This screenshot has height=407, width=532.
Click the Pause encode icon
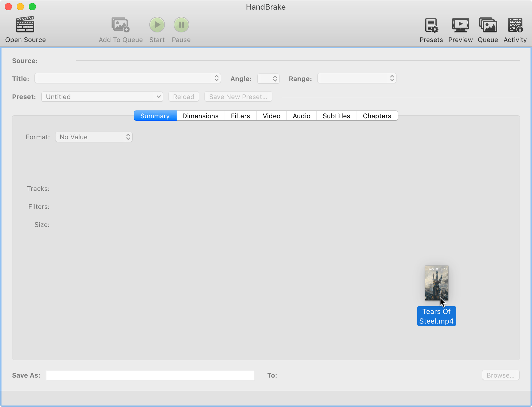click(x=181, y=25)
